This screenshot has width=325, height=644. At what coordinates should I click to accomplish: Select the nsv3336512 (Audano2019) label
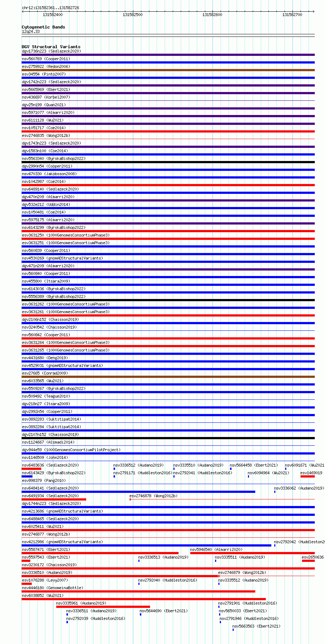[138, 465]
